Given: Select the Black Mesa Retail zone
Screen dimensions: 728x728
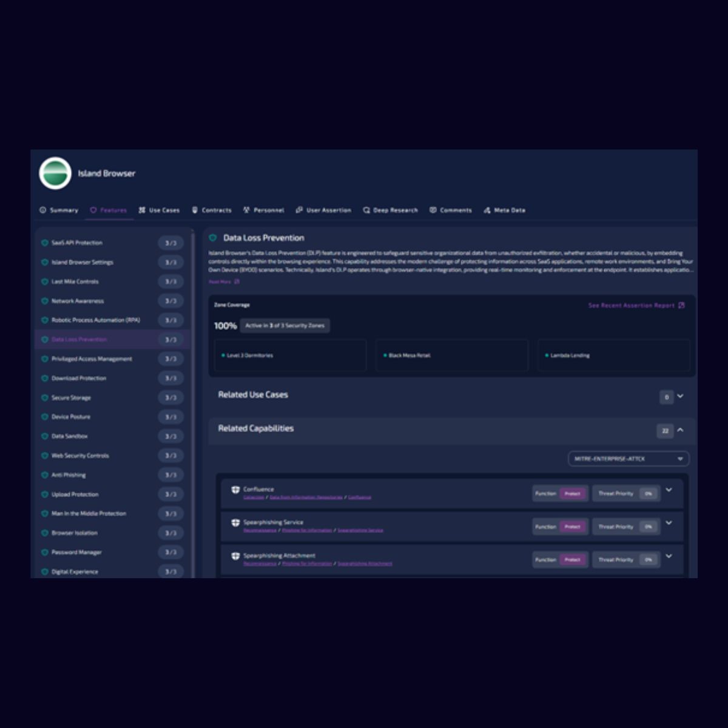Looking at the screenshot, I should pos(452,355).
